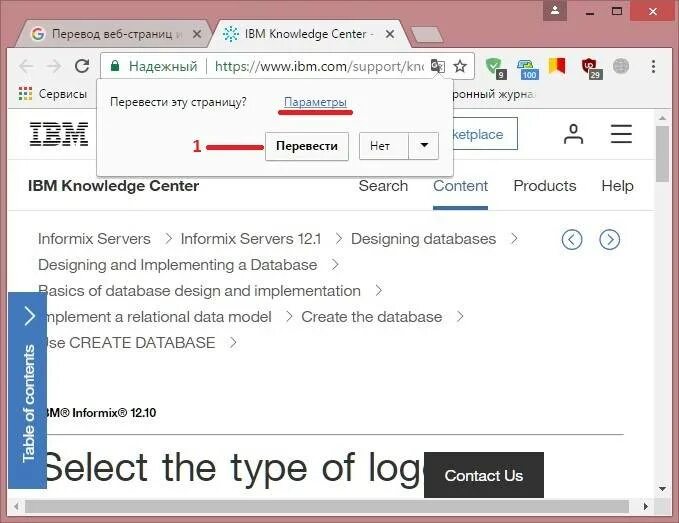Click the vertical scrollbar down arrow

click(x=662, y=489)
